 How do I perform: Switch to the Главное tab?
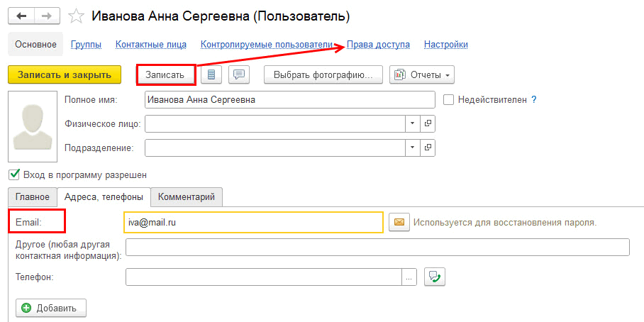pos(33,196)
